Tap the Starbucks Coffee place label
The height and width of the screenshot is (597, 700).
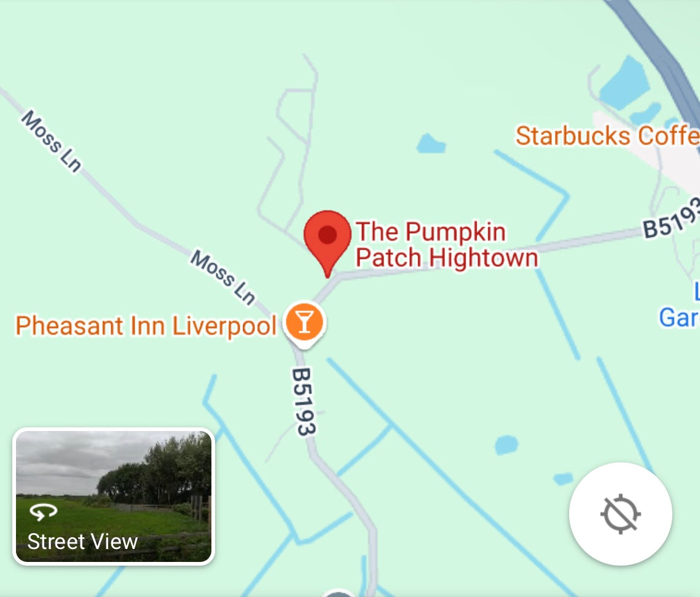[x=608, y=136]
